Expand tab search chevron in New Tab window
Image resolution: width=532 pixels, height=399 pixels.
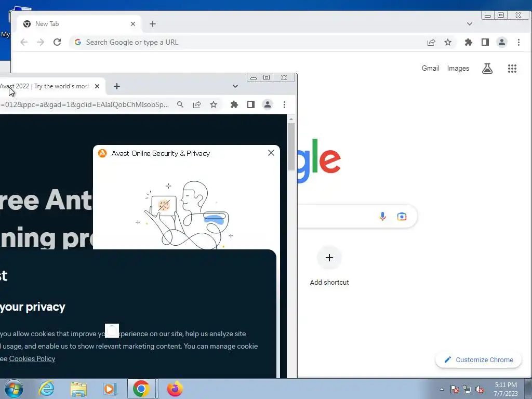pyautogui.click(x=470, y=24)
